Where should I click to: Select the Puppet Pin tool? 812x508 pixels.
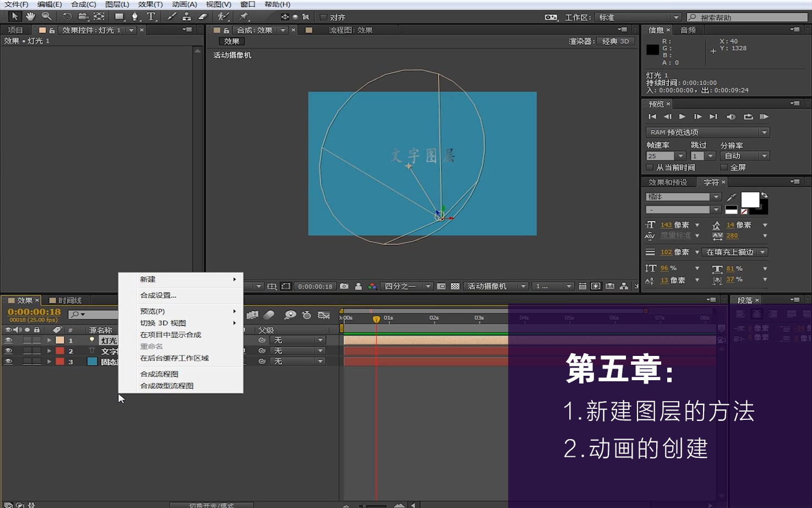(x=244, y=17)
